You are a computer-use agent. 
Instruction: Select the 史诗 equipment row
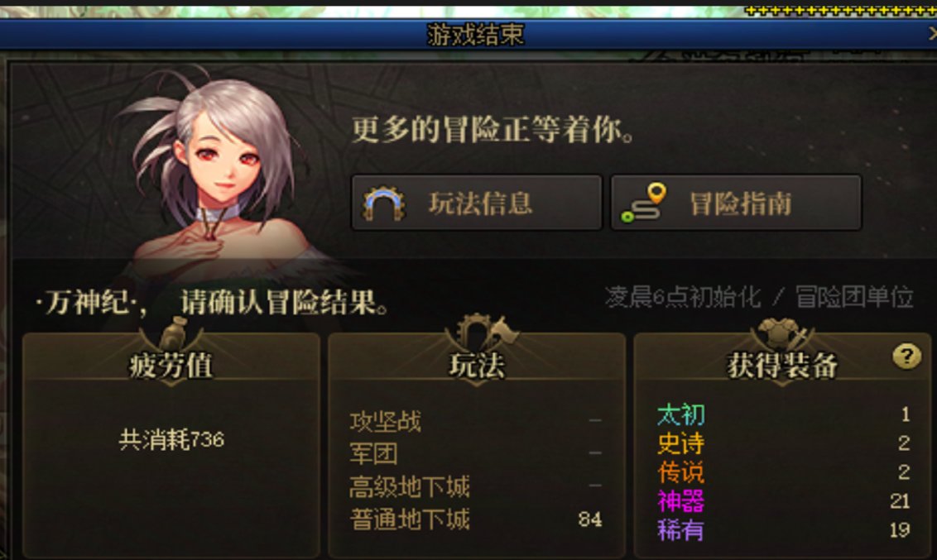point(783,443)
